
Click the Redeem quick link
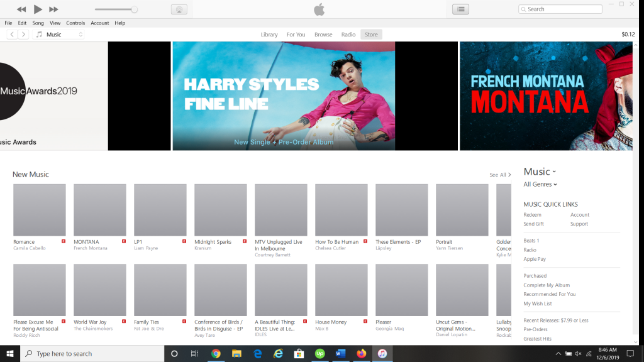tap(532, 215)
